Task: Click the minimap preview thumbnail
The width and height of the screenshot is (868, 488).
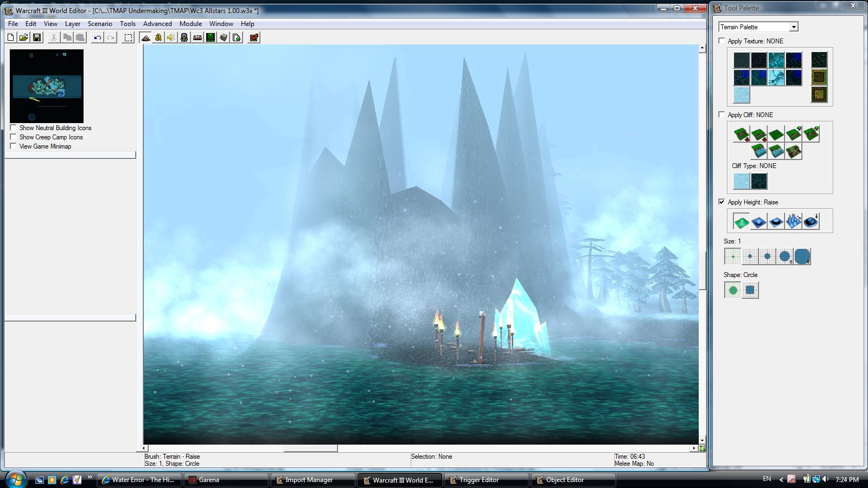Action: tap(47, 86)
